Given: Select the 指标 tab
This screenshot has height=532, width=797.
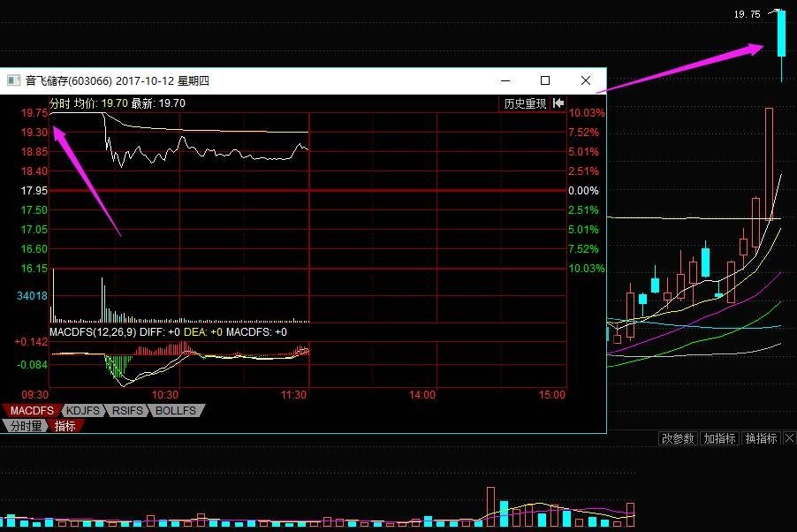Looking at the screenshot, I should tap(65, 426).
